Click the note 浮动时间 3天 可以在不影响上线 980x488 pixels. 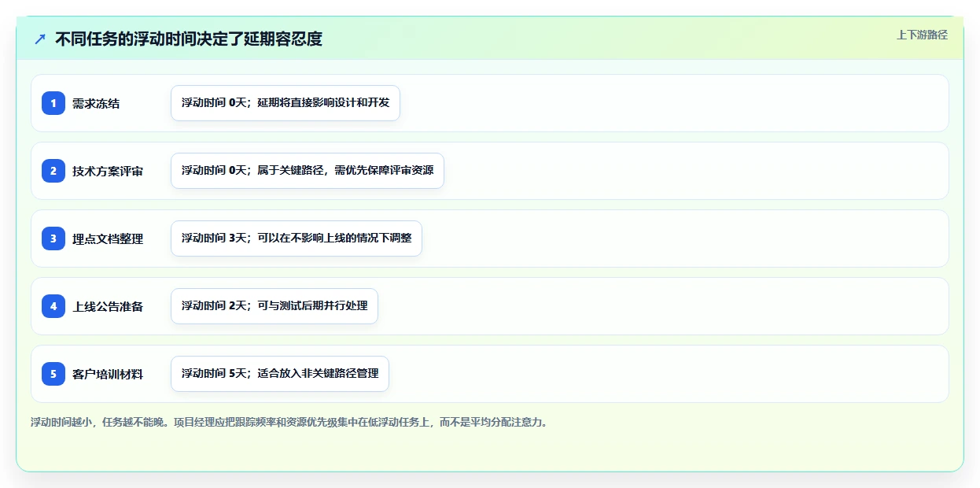pyautogui.click(x=297, y=238)
